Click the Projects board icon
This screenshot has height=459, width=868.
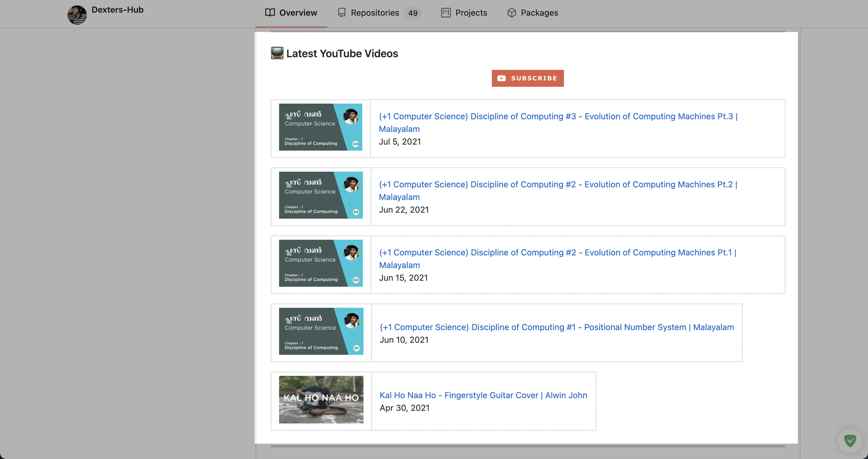[446, 13]
